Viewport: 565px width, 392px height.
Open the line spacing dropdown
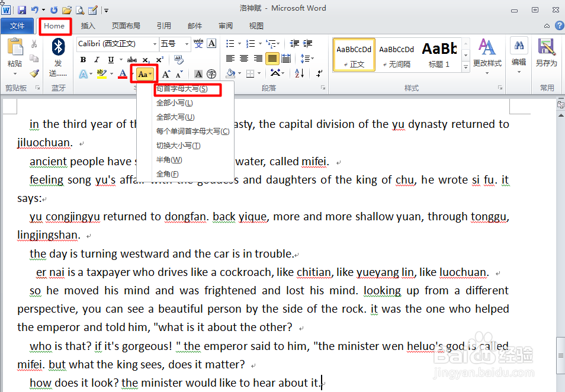tap(307, 59)
